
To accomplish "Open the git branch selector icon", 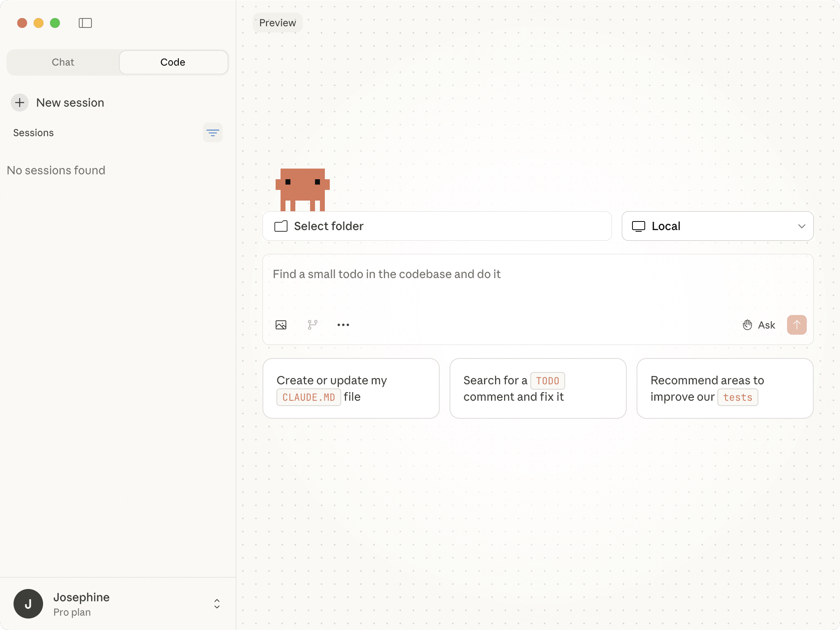I will click(313, 324).
